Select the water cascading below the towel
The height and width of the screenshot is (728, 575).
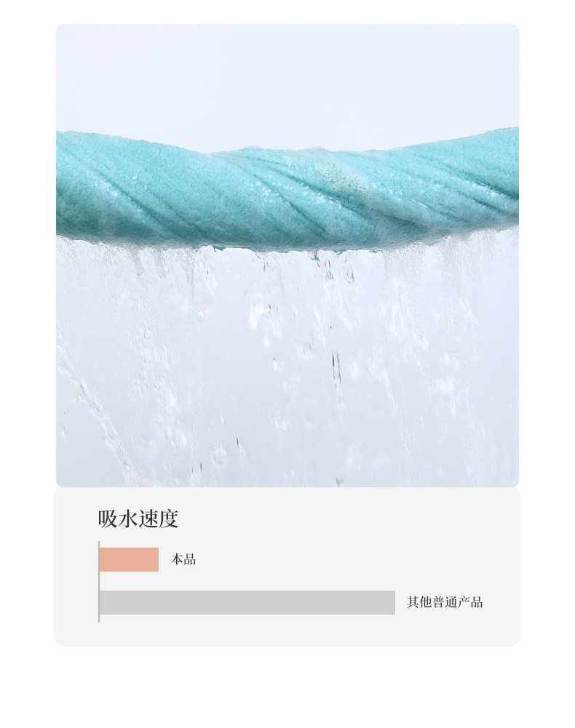click(287, 367)
